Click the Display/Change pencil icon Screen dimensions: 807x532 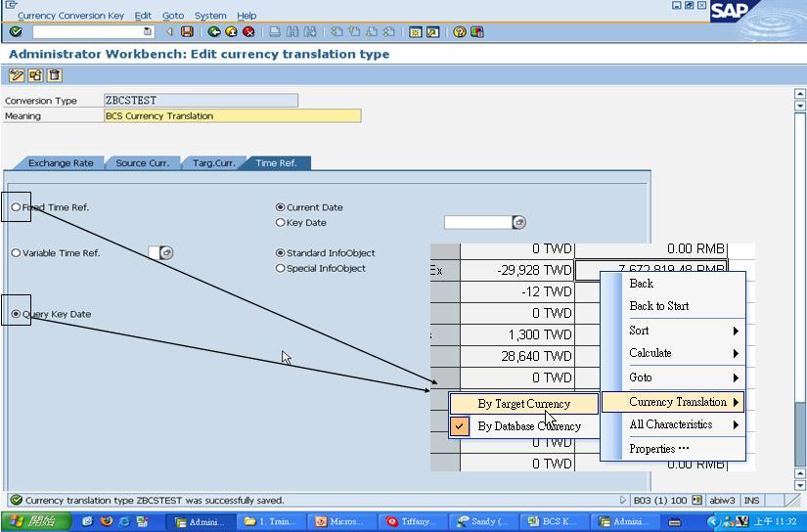pos(17,75)
